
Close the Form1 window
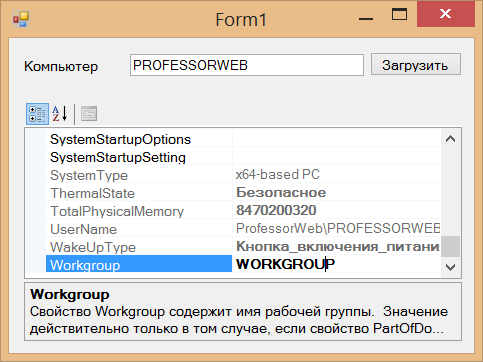446,14
